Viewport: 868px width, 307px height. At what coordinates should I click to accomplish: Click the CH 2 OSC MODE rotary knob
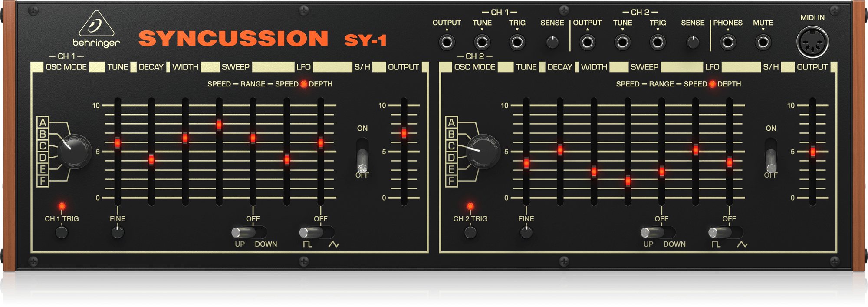pos(483,151)
